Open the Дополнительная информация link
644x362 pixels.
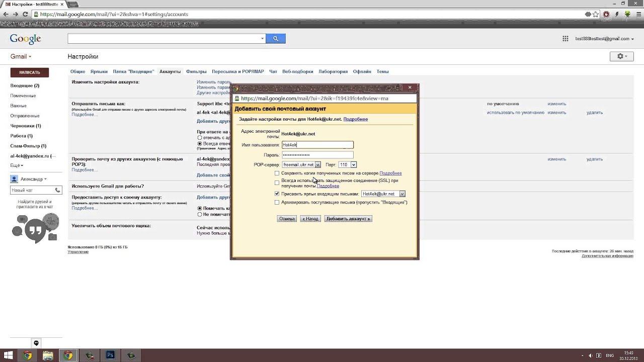[x=607, y=256]
